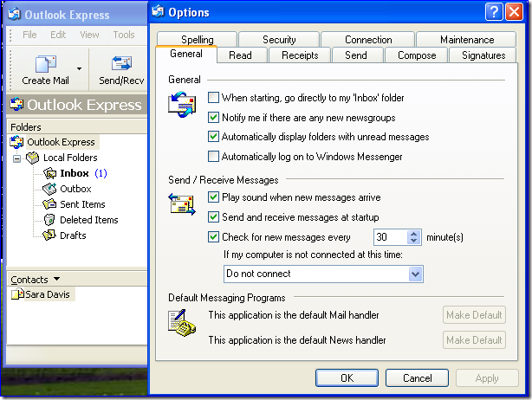Image resolution: width=532 pixels, height=400 pixels.
Task: Select the Sent Items folder label
Action: click(82, 204)
